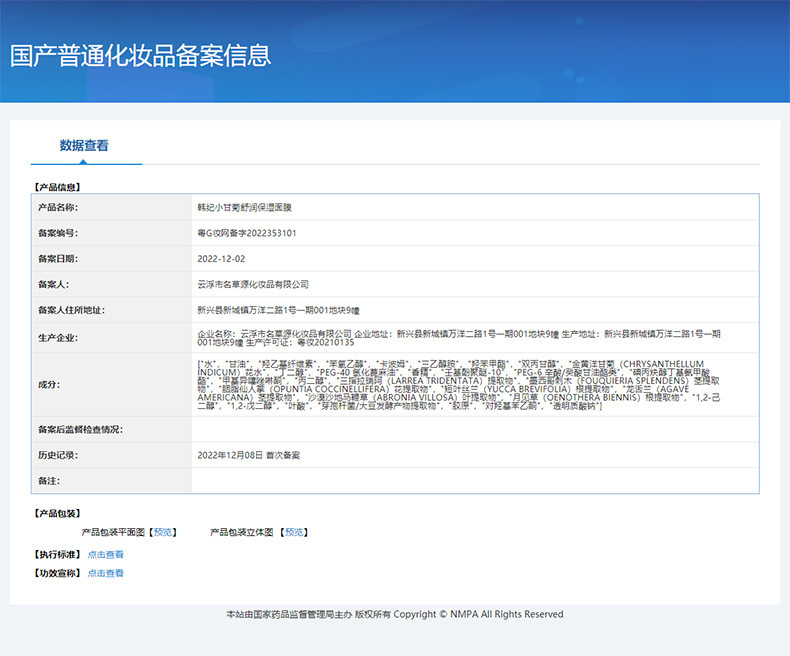This screenshot has height=656, width=790.
Task: Open the 产品包装立体图 预览 link
Action: coord(294,532)
